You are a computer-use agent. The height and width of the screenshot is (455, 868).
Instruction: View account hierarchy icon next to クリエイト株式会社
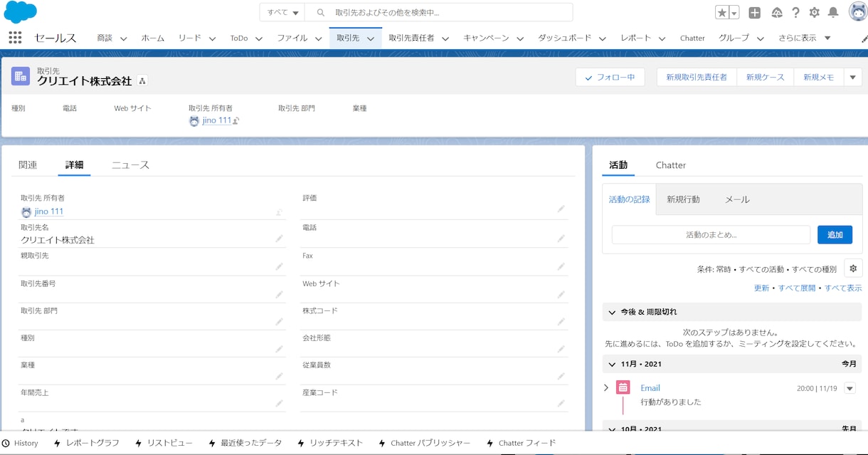[x=142, y=81]
